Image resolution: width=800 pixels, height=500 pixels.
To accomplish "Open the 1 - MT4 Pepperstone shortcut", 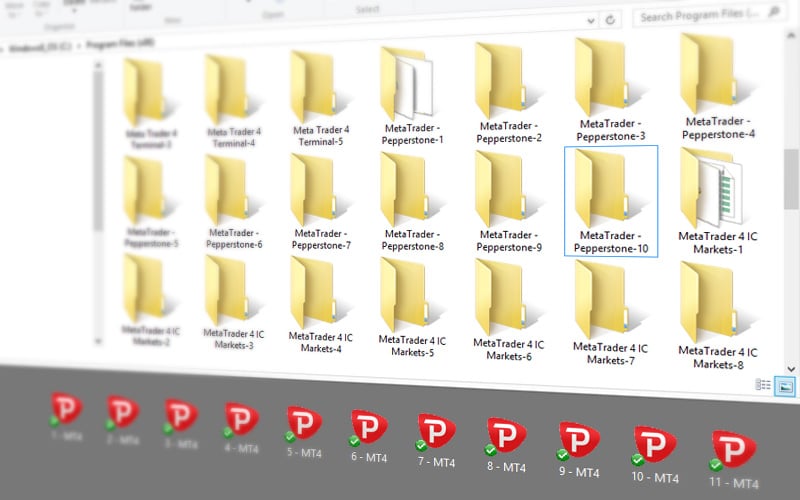I will click(x=66, y=416).
